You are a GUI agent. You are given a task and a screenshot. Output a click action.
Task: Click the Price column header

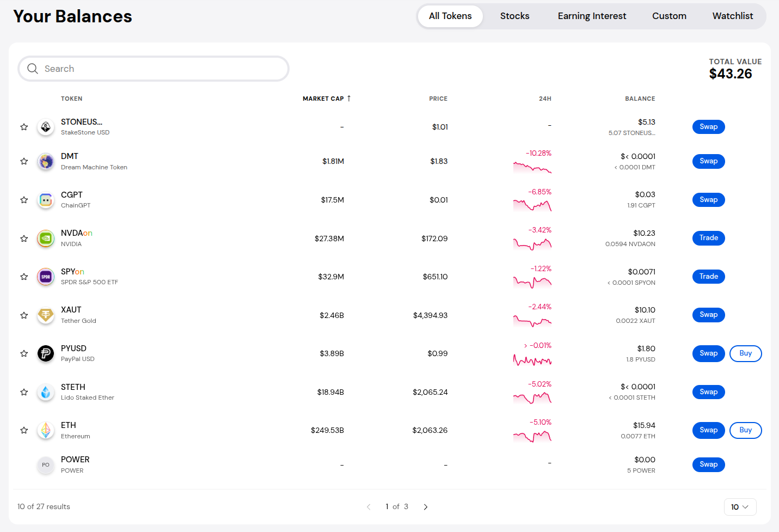pyautogui.click(x=438, y=99)
